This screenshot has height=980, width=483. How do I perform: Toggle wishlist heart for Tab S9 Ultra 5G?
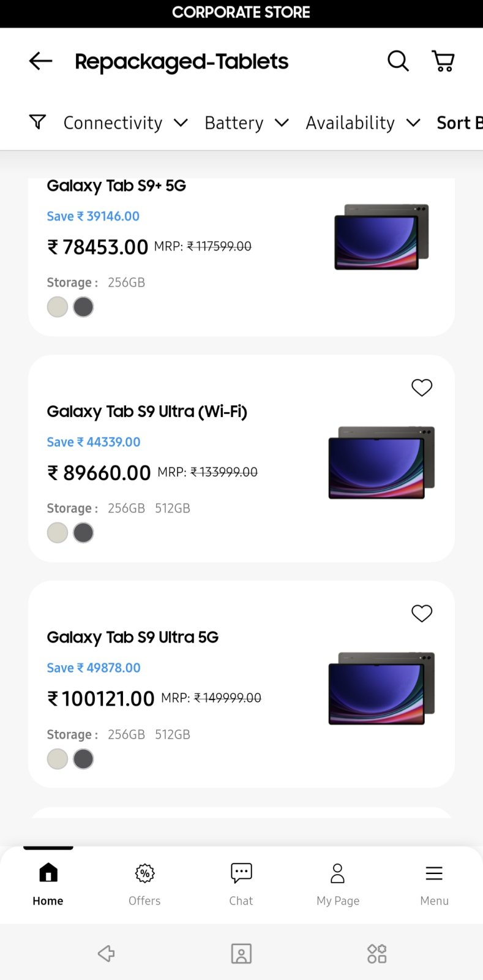point(422,613)
